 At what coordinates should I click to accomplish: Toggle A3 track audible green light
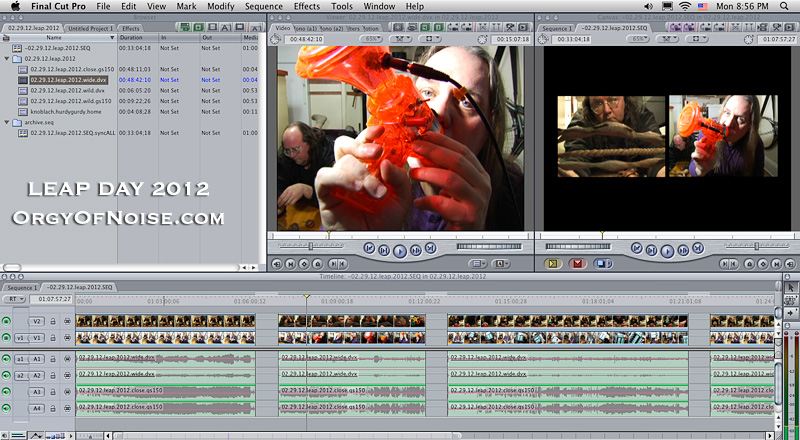coord(7,392)
